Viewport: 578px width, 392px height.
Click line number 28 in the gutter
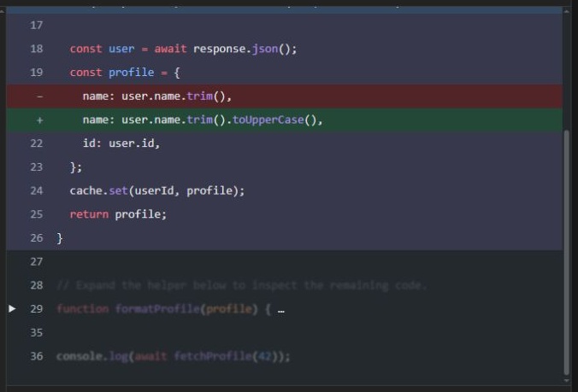(37, 285)
